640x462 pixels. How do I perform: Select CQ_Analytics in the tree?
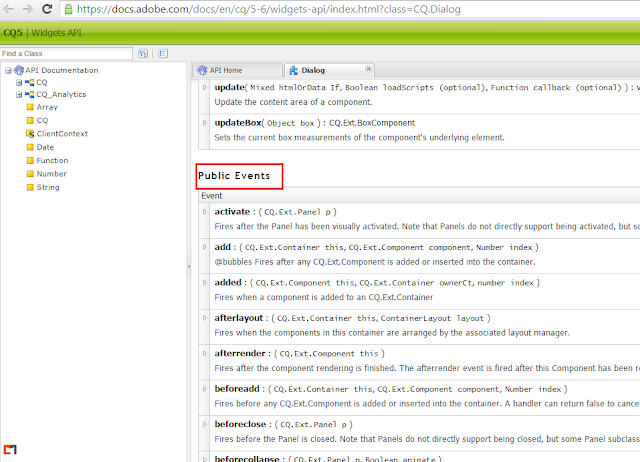pyautogui.click(x=61, y=94)
